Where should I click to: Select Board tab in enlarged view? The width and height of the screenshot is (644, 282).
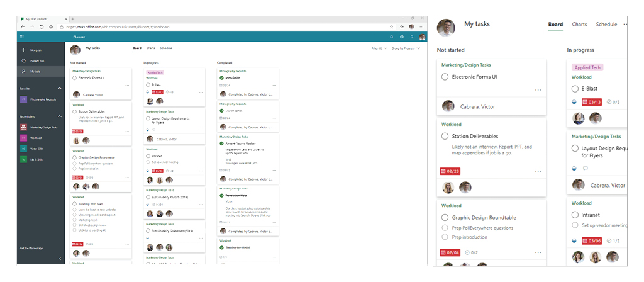click(x=555, y=25)
